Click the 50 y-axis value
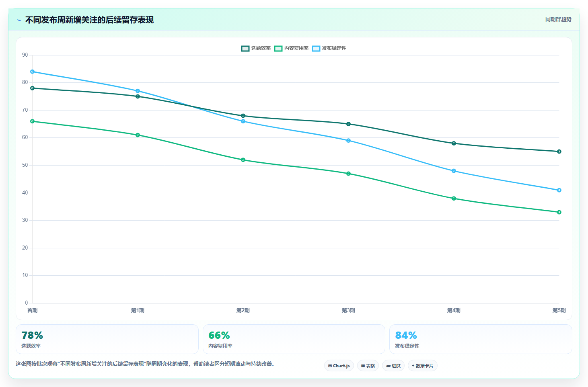The width and height of the screenshot is (588, 387). (x=25, y=165)
